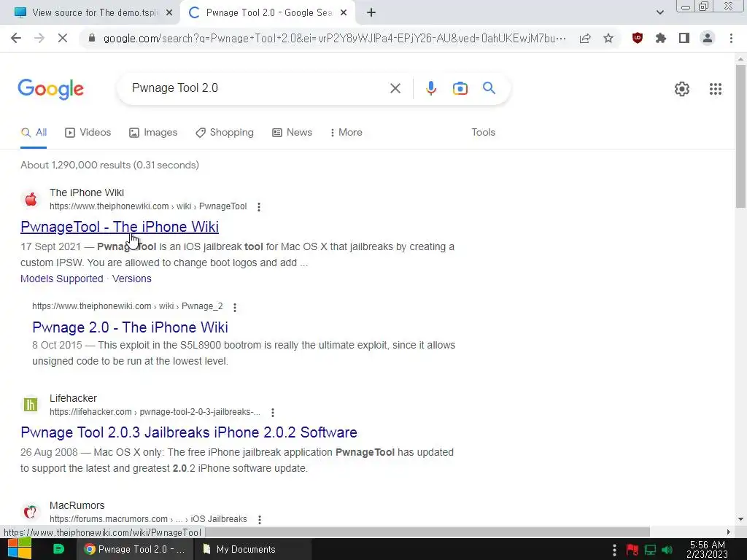Open the Chrome profile avatar

pyautogui.click(x=708, y=38)
